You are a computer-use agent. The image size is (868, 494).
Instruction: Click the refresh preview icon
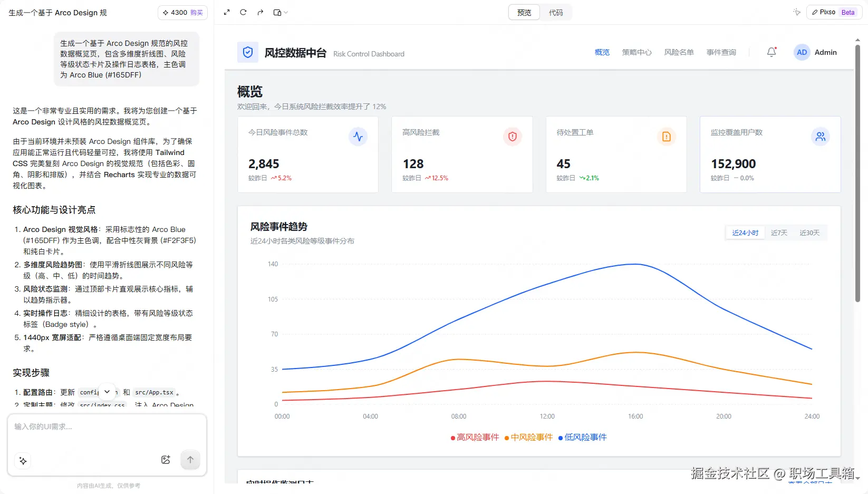pyautogui.click(x=243, y=12)
